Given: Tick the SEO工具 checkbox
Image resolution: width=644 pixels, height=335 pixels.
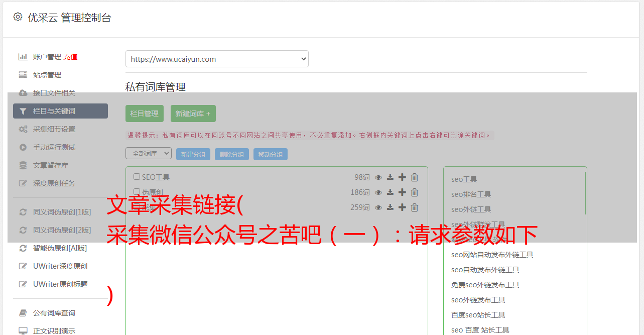Looking at the screenshot, I should pos(137,177).
